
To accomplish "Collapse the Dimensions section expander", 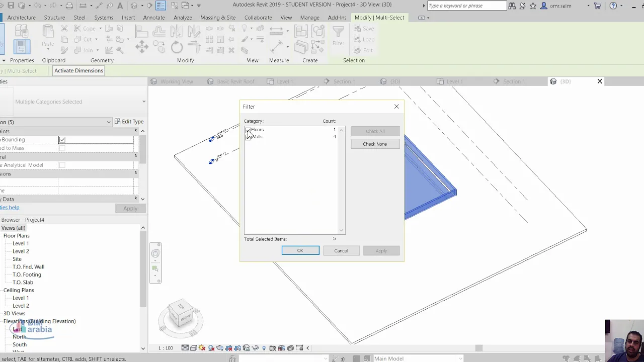I will (x=135, y=173).
